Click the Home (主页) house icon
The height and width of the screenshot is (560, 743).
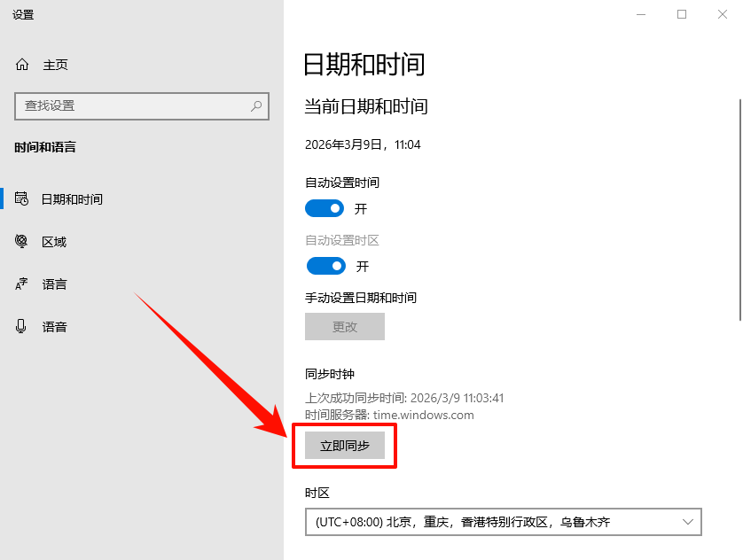[x=22, y=65]
